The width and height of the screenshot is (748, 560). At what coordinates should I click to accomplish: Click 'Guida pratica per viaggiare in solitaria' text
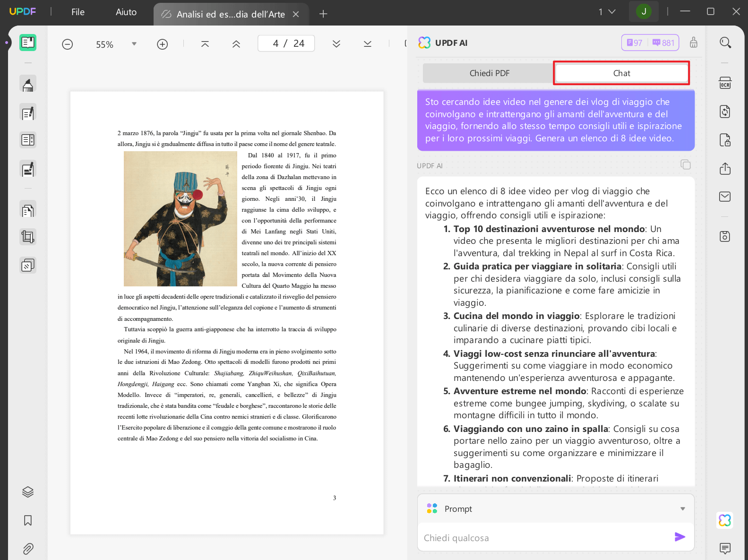[537, 266]
